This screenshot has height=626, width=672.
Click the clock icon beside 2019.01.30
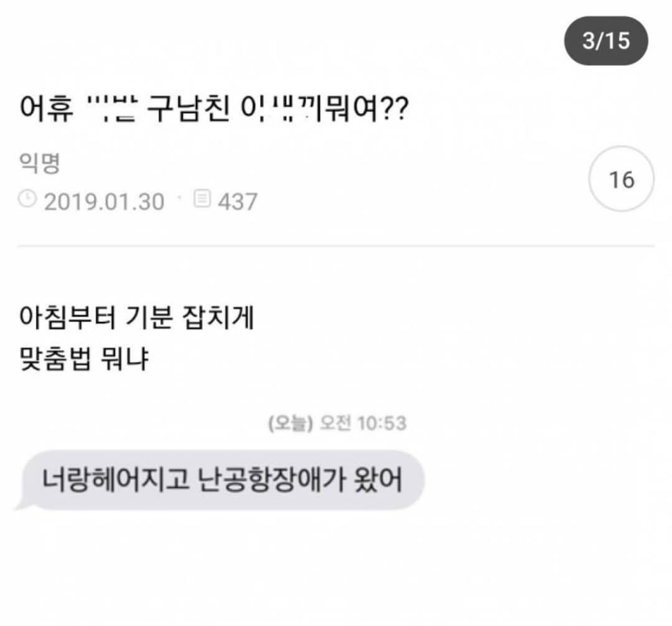pyautogui.click(x=28, y=200)
